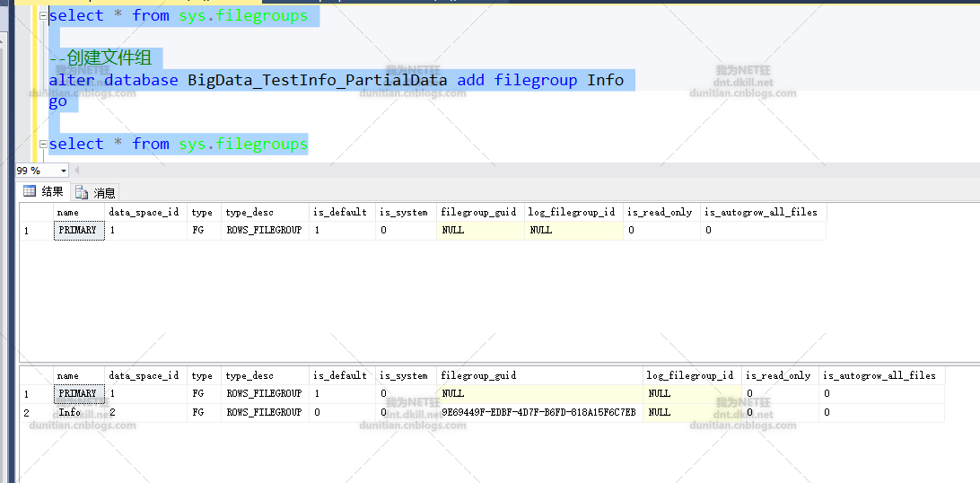Screen dimensions: 980x483
Task: Click the go keyword in editor
Action: click(x=57, y=101)
